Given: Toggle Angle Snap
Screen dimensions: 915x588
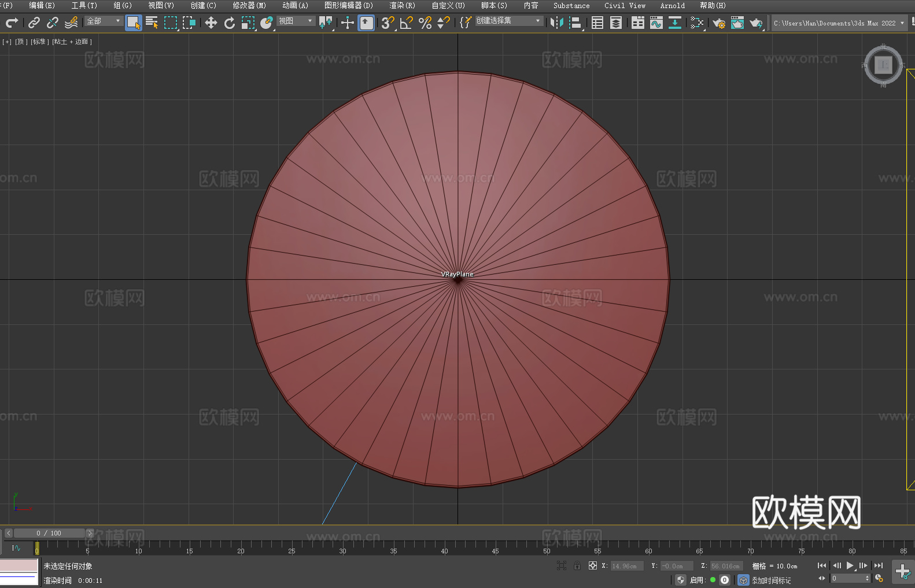Looking at the screenshot, I should 407,23.
